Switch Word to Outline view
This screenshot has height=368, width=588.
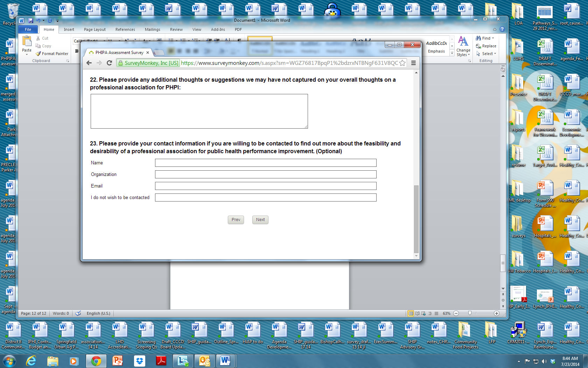coord(430,313)
